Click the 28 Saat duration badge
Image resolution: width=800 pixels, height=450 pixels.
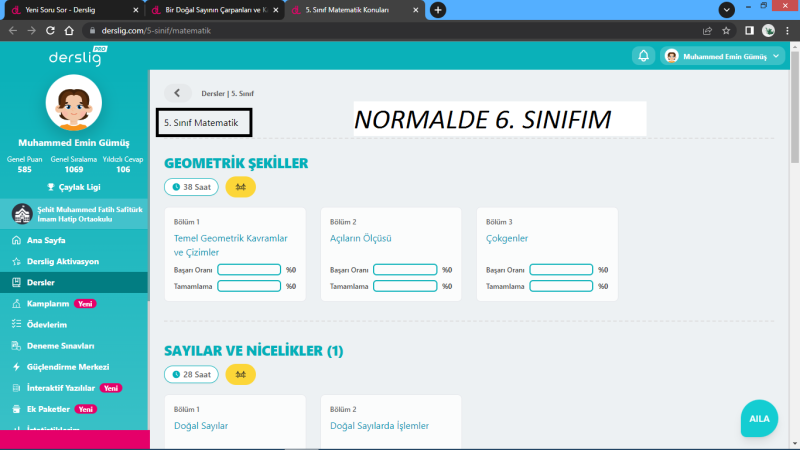191,374
